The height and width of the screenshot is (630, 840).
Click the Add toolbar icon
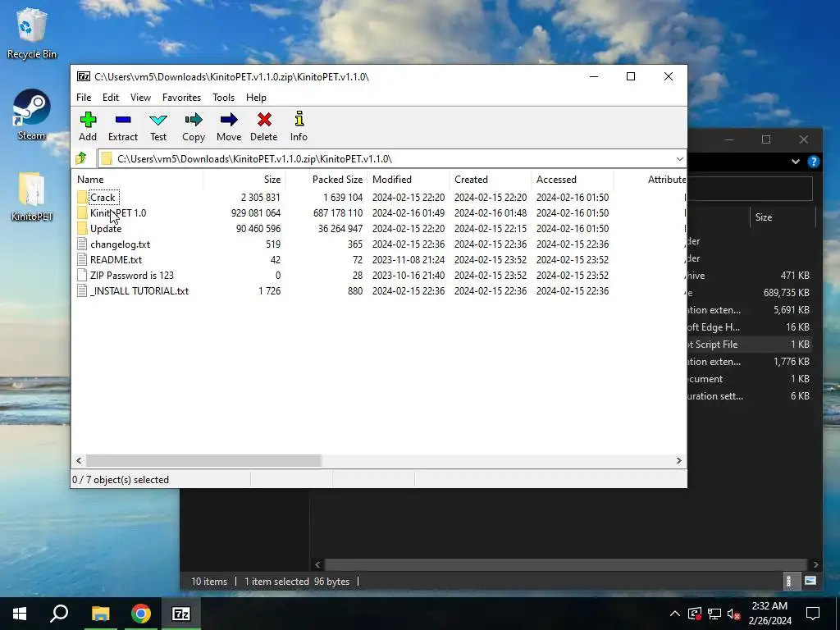(88, 120)
